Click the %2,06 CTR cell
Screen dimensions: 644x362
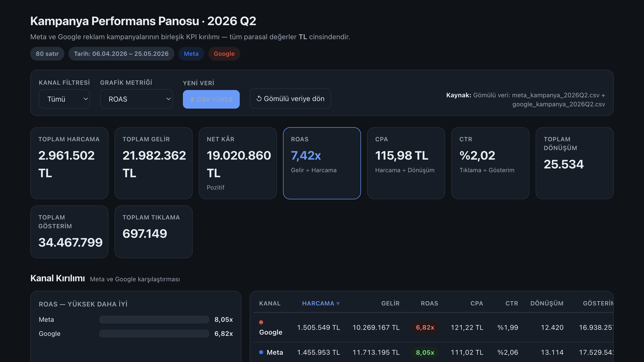pyautogui.click(x=508, y=352)
